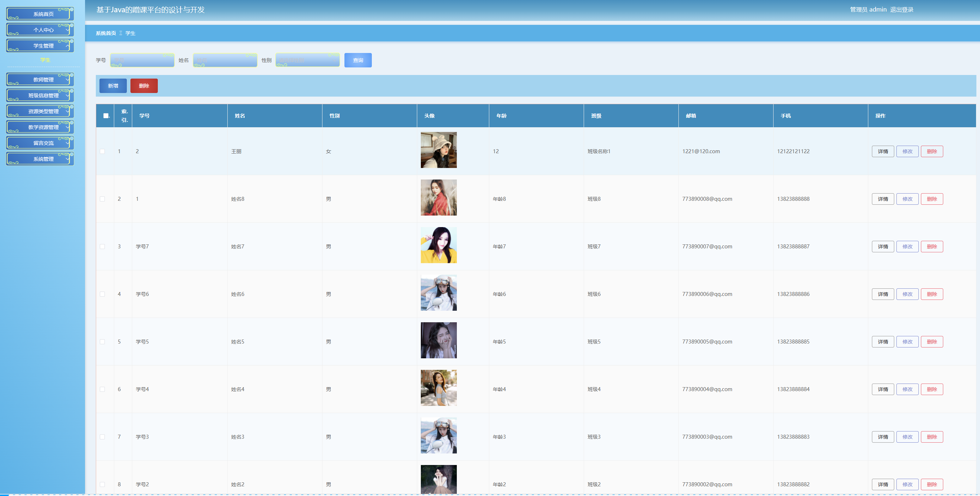Tick checkbox for row 学号4
Screen dimensions: 980x496
102,389
